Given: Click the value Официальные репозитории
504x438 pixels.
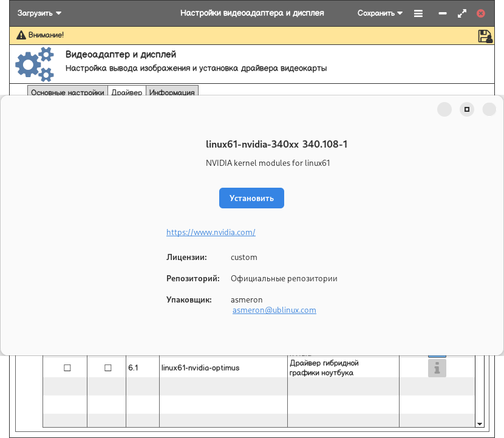Looking at the screenshot, I should (284, 278).
